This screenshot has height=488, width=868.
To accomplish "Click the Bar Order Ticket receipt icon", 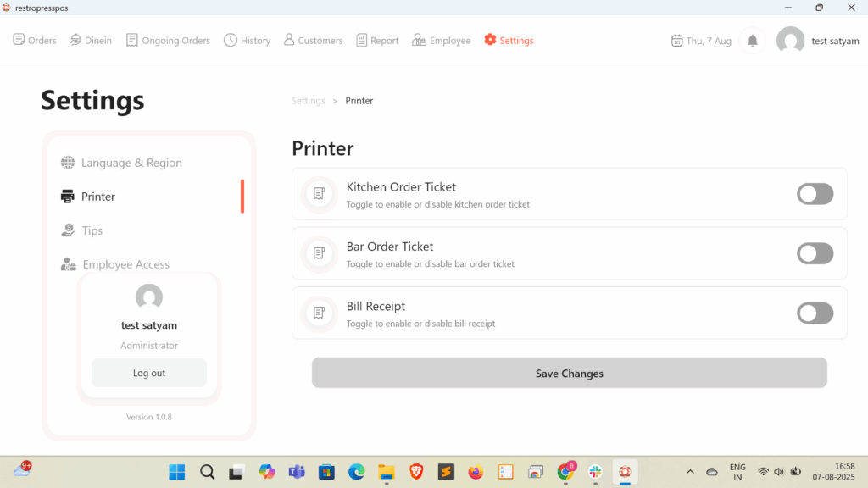I will [320, 253].
